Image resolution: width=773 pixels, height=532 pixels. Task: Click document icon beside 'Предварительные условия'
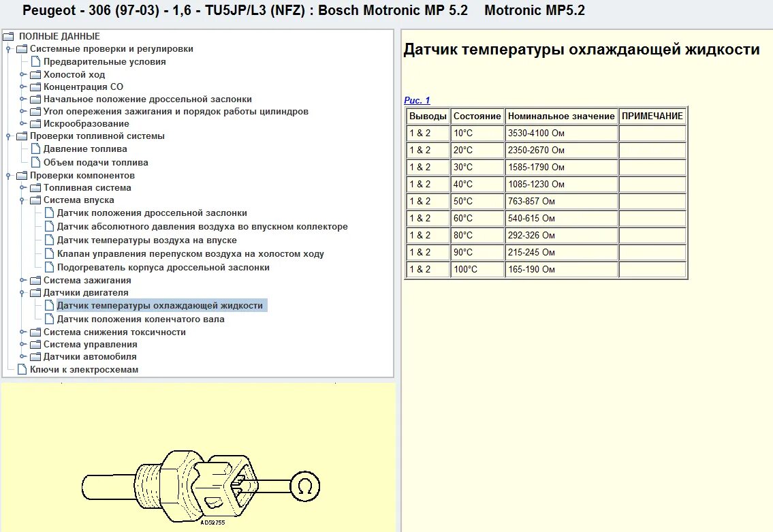[x=35, y=61]
